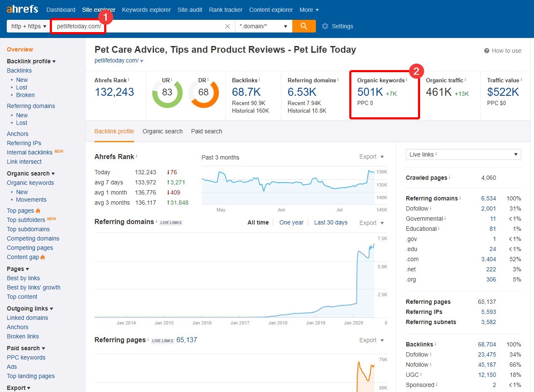Click the 45,187 Nofollow backlinks count
Screen dimensions: 534x392
click(487, 365)
